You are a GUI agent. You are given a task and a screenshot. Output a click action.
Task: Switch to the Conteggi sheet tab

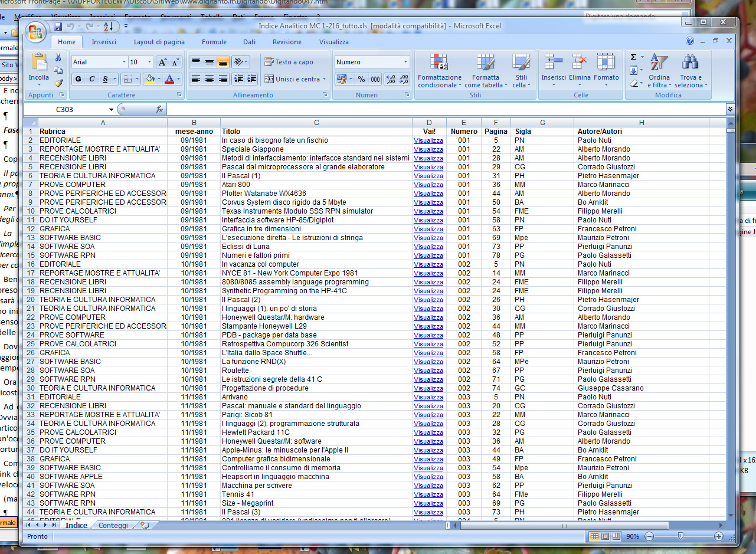113,525
